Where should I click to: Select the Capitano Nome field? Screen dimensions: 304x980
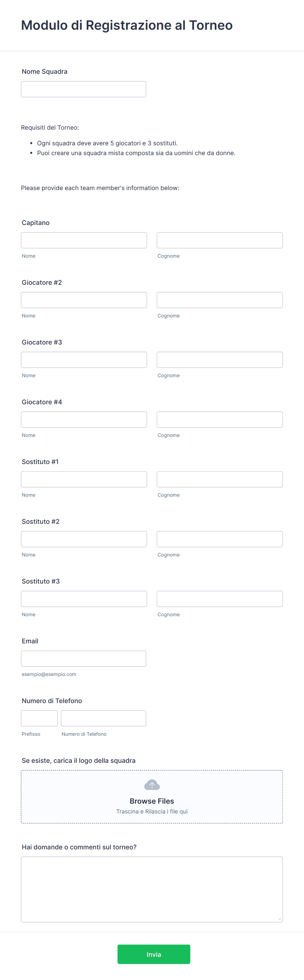84,240
